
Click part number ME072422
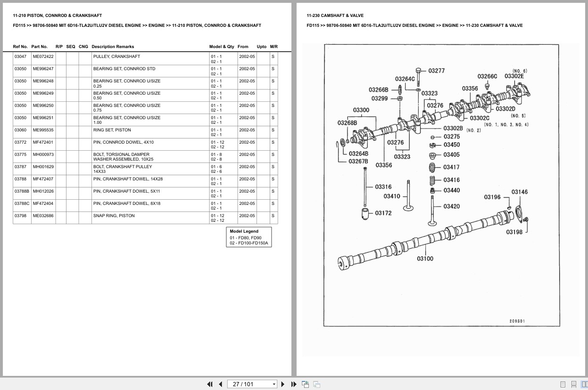[x=43, y=57]
